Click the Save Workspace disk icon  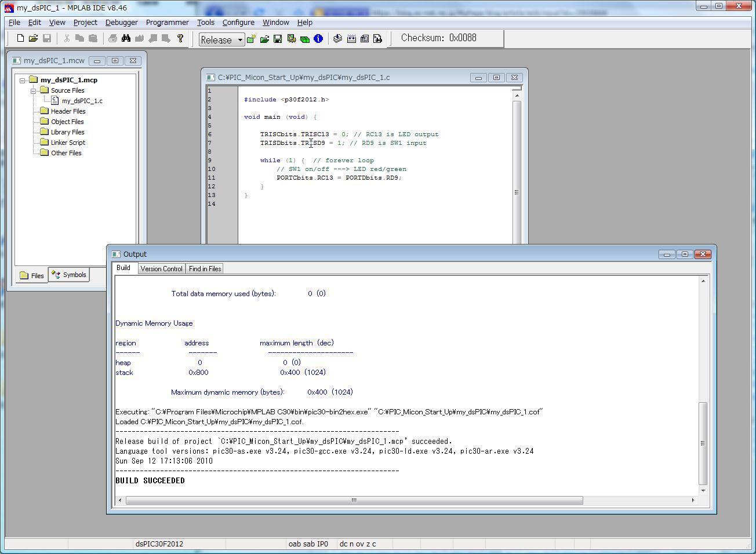point(278,39)
